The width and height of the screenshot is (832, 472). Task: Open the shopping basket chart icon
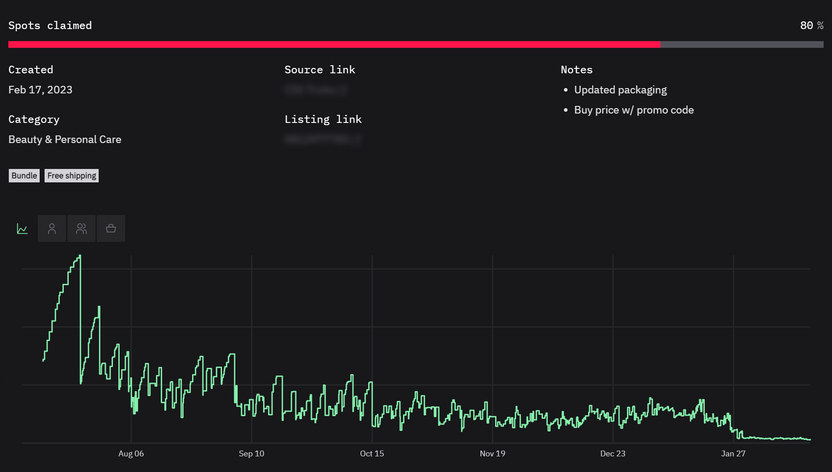coord(111,229)
